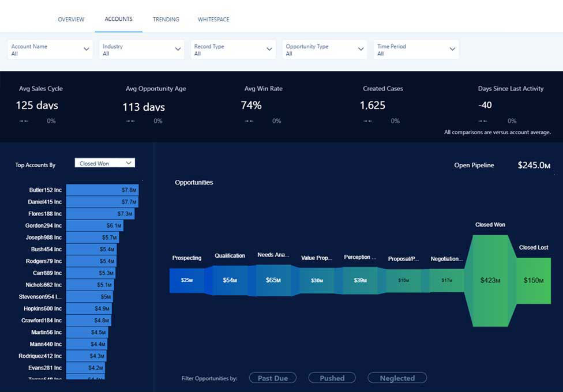Expand the Record Type filter
The width and height of the screenshot is (563, 392).
tap(233, 49)
